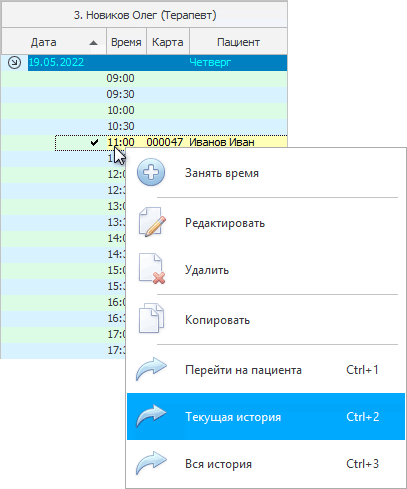Click the arrow icon beside Текущая история
This screenshot has height=489, width=407.
click(x=151, y=416)
